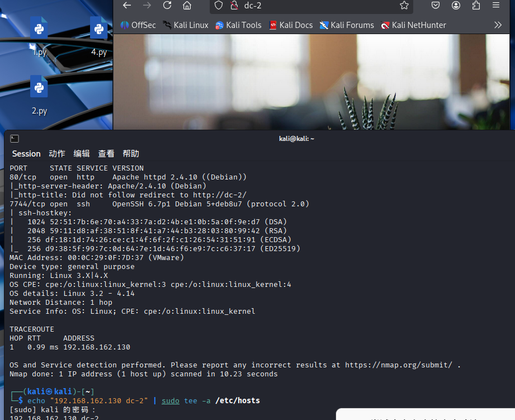Reload the dc-2 page
Screen dimensions: 515x420
click(167, 5)
